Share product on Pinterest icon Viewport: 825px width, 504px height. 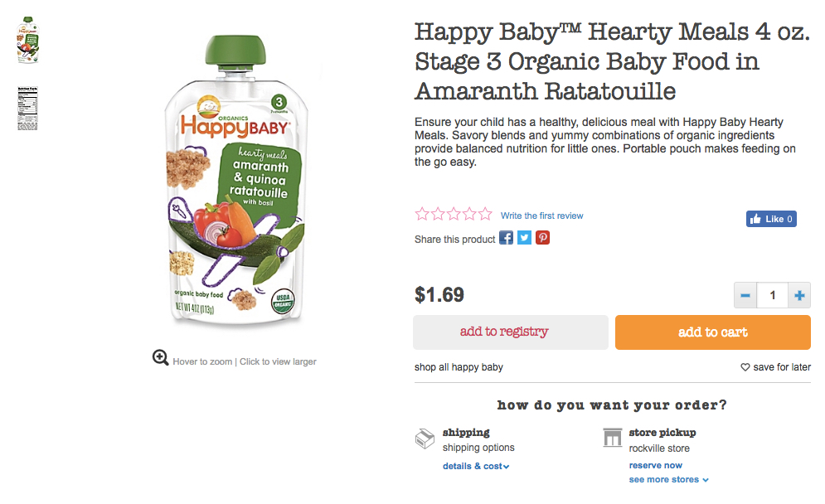pyautogui.click(x=542, y=238)
